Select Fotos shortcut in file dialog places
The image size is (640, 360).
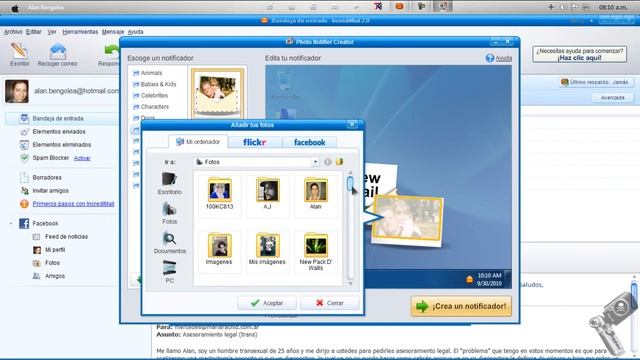[x=169, y=213]
